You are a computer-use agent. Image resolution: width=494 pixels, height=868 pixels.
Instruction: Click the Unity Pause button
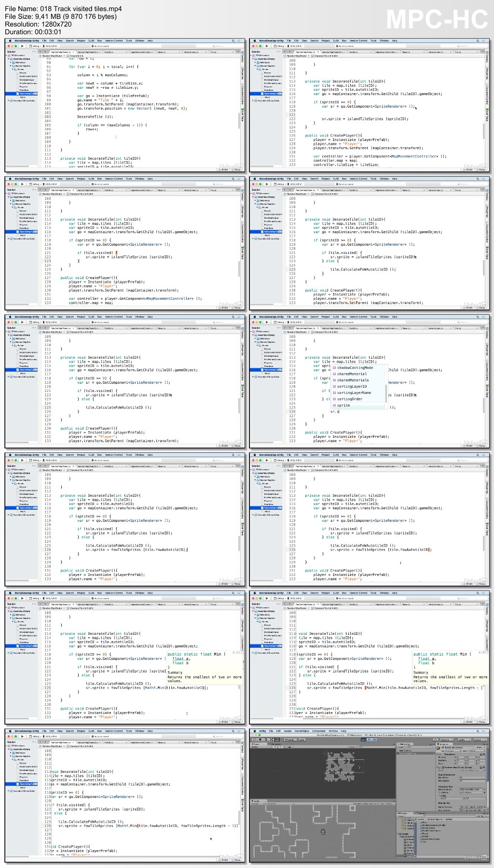coord(369,740)
